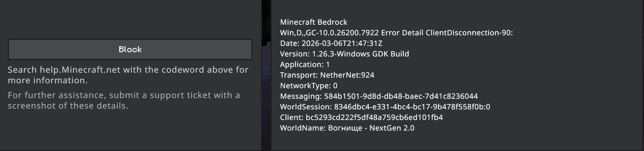This screenshot has width=644, height=151.
Task: Select the '1.26.3-Windows GDK Build' text
Action: (360, 54)
